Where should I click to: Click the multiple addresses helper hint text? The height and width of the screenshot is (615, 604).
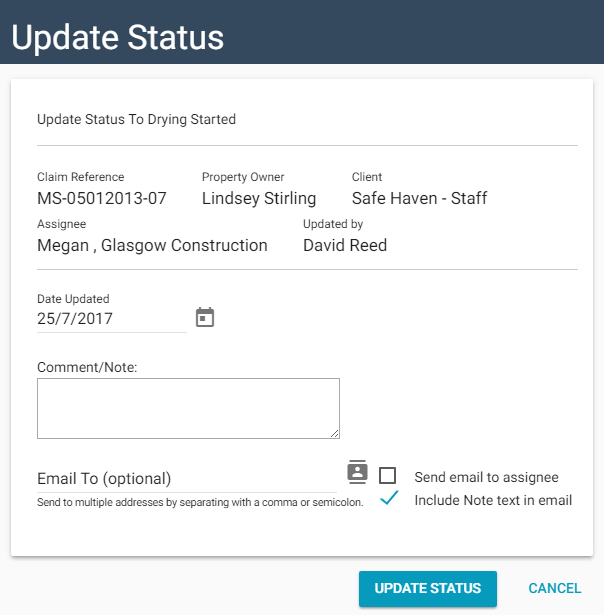pos(200,501)
